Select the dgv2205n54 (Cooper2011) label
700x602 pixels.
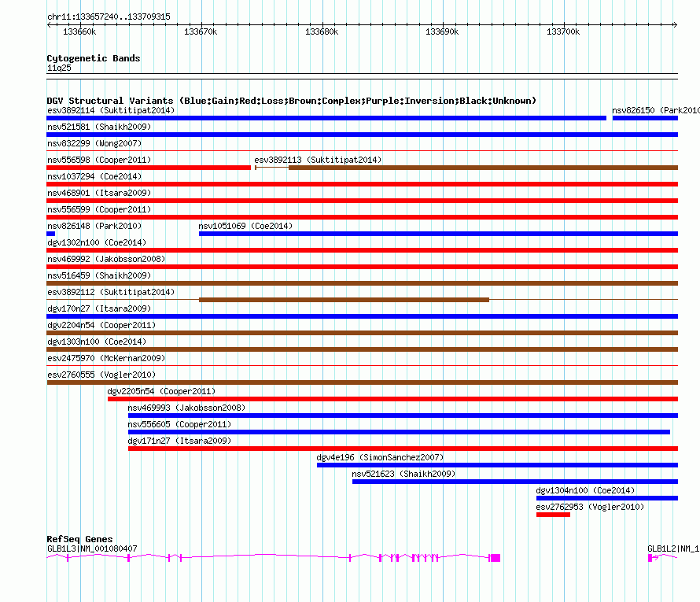click(161, 391)
